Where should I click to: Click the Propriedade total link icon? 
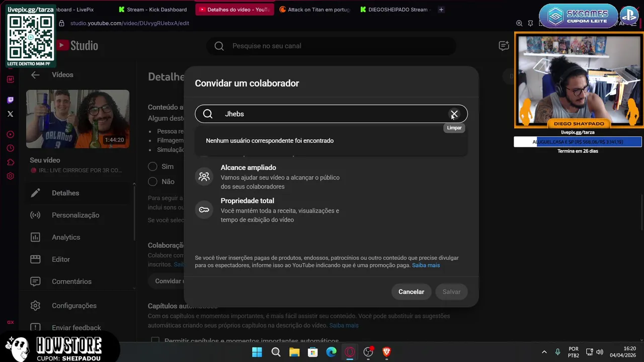pyautogui.click(x=204, y=210)
